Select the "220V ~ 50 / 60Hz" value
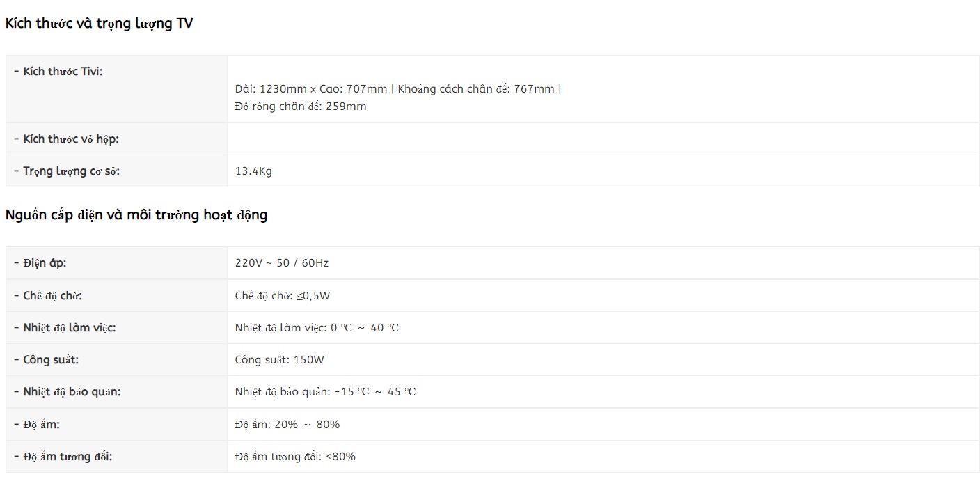980x479 pixels. point(282,263)
